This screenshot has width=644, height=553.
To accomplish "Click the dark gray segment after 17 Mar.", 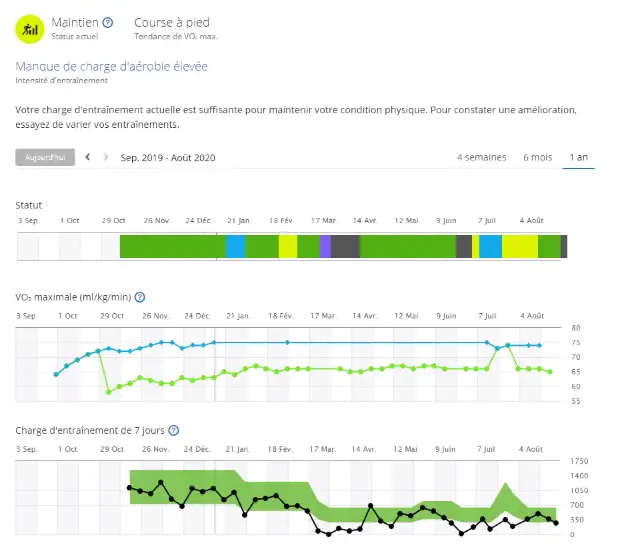I will click(345, 246).
